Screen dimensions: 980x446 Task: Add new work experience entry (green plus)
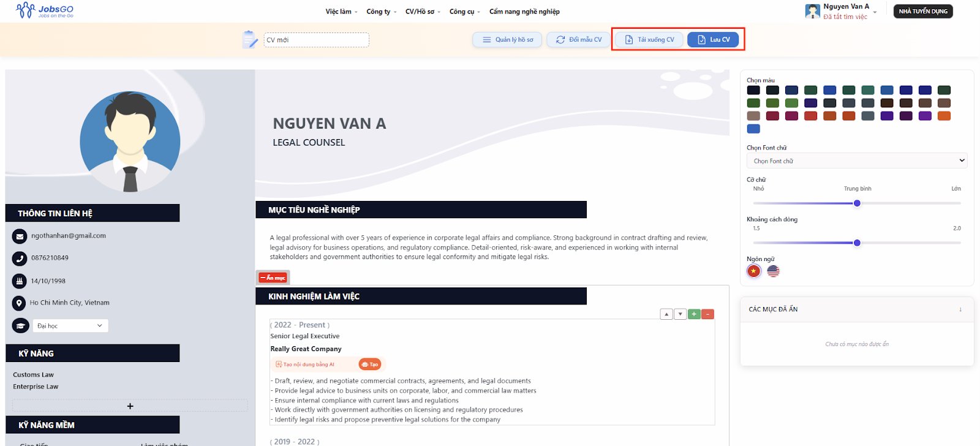[x=694, y=314]
